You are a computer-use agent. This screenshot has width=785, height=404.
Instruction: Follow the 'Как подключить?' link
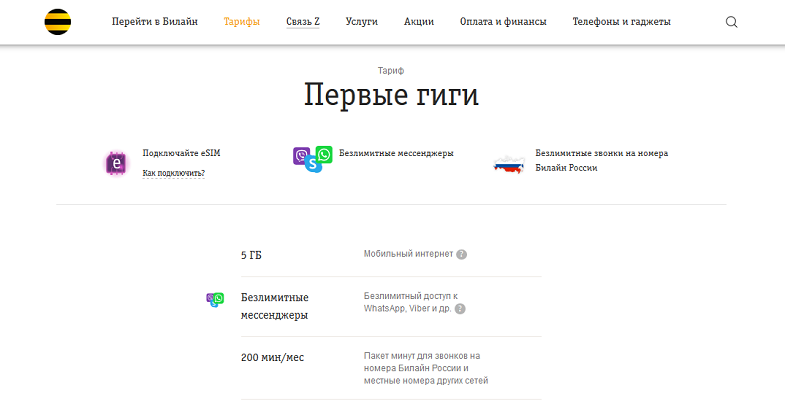[174, 173]
